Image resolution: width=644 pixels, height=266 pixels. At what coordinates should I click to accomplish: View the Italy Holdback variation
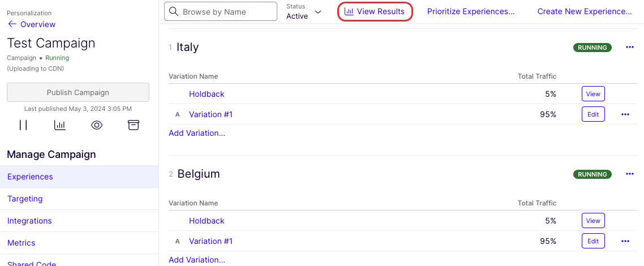tap(593, 94)
